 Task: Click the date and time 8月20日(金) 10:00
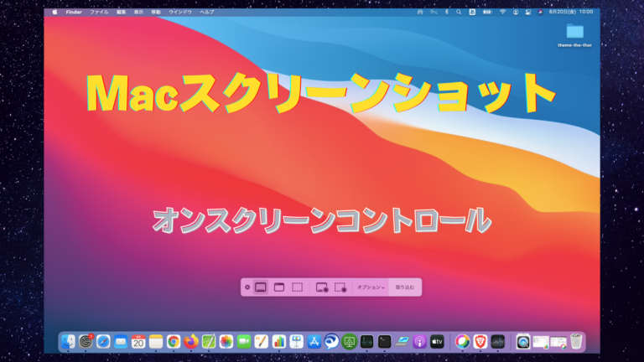tap(571, 12)
